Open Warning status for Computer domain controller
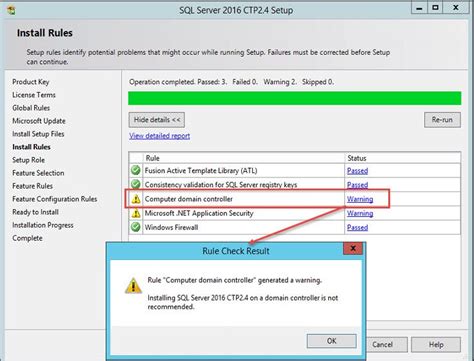474x361 pixels. tap(360, 199)
